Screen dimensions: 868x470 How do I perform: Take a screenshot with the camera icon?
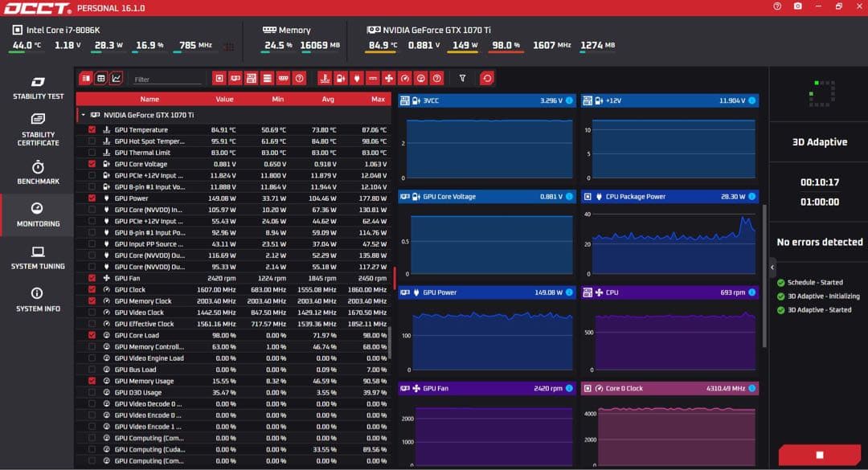[798, 6]
